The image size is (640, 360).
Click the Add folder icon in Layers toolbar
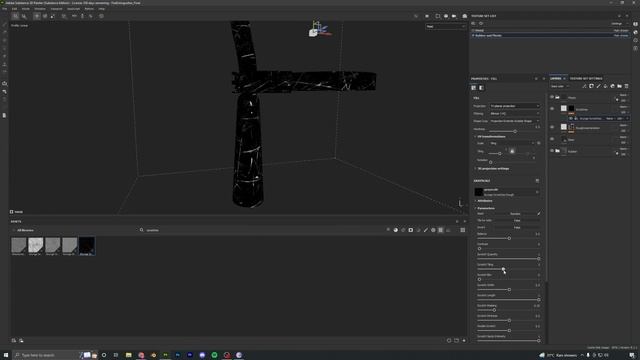tap(620, 86)
